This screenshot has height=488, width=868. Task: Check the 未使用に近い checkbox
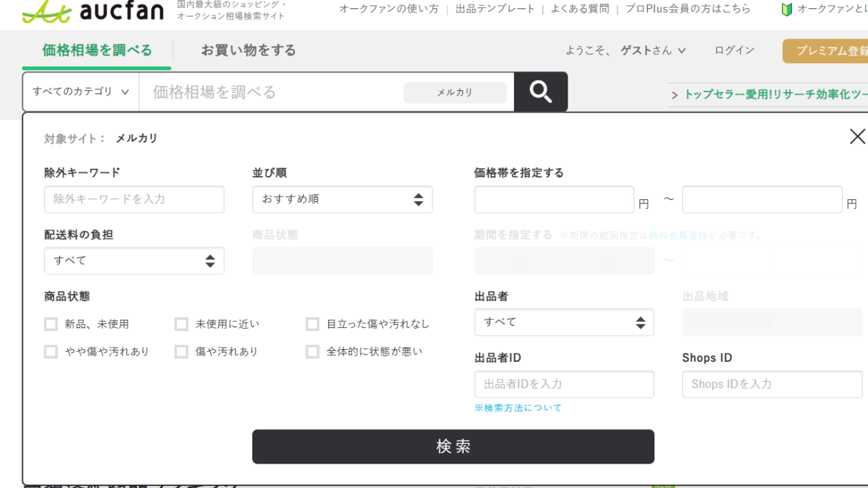[x=181, y=324]
